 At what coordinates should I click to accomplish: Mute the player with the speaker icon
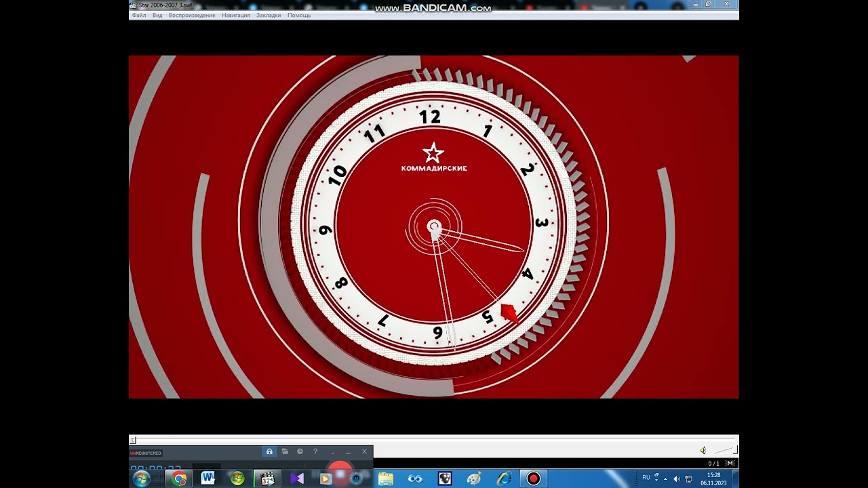click(x=703, y=451)
